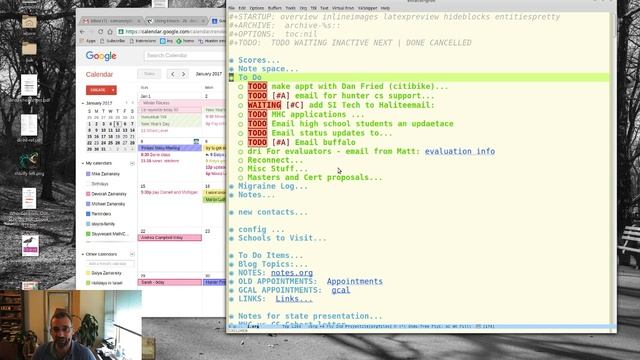Click the Blog Topics heading in Emacs

pos(273,264)
